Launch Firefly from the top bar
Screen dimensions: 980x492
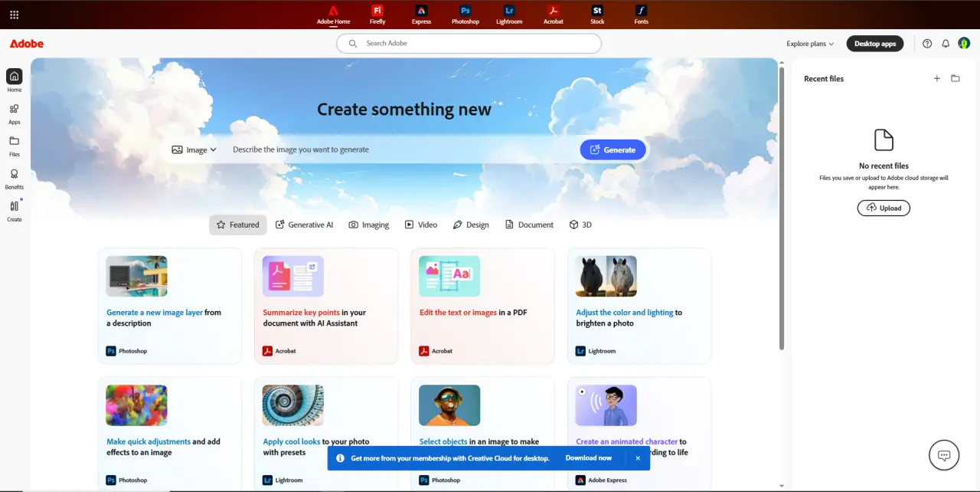[377, 15]
